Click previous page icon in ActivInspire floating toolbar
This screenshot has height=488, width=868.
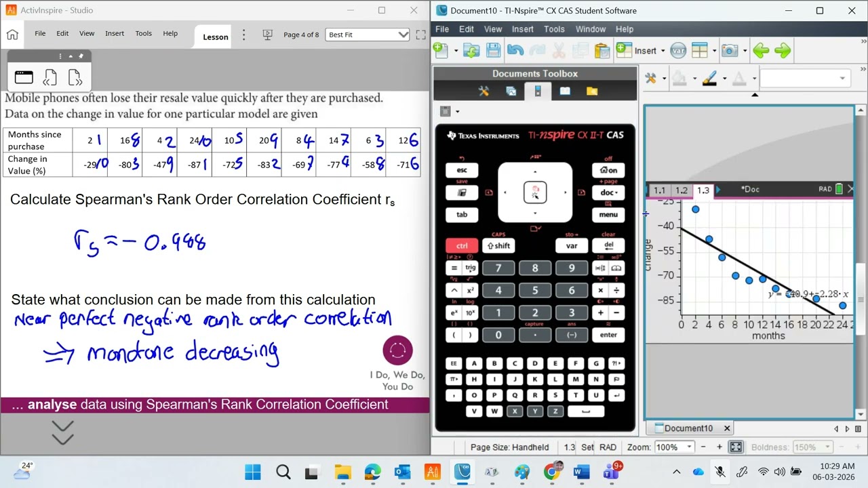50,77
